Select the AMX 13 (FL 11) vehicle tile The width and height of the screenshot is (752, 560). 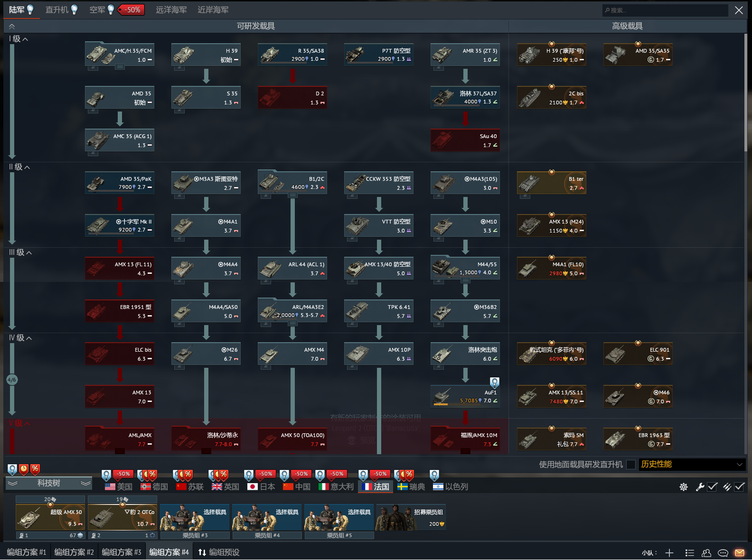[x=120, y=268]
